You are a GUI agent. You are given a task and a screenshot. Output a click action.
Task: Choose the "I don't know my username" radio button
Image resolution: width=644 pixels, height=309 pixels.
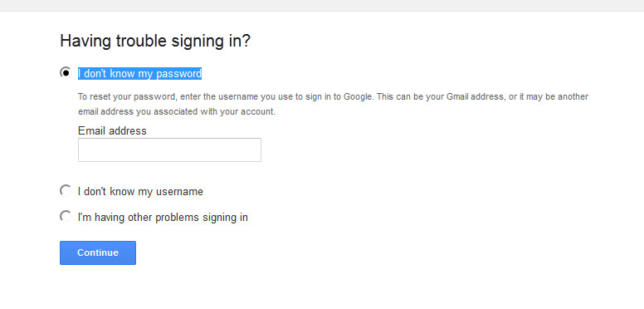[66, 191]
